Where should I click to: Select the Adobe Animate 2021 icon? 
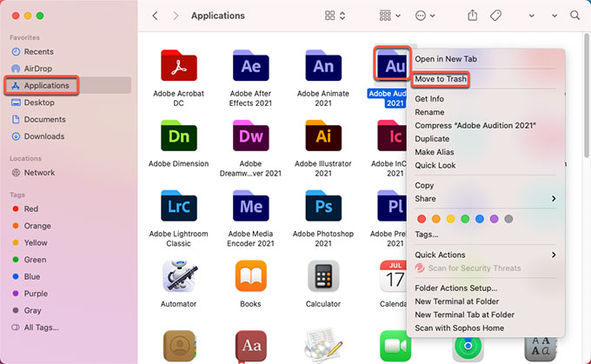click(x=322, y=65)
